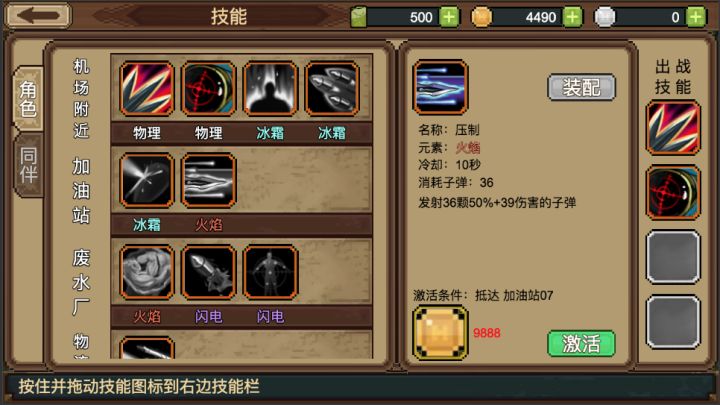
Task: Click the first equipped battle skill slot
Action: pos(673,128)
